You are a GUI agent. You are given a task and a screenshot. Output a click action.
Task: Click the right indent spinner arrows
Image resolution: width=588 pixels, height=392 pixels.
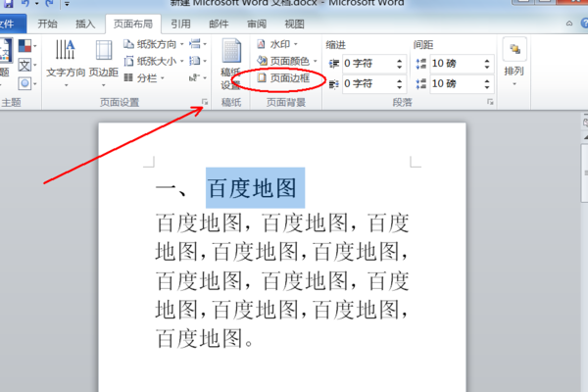pyautogui.click(x=400, y=83)
